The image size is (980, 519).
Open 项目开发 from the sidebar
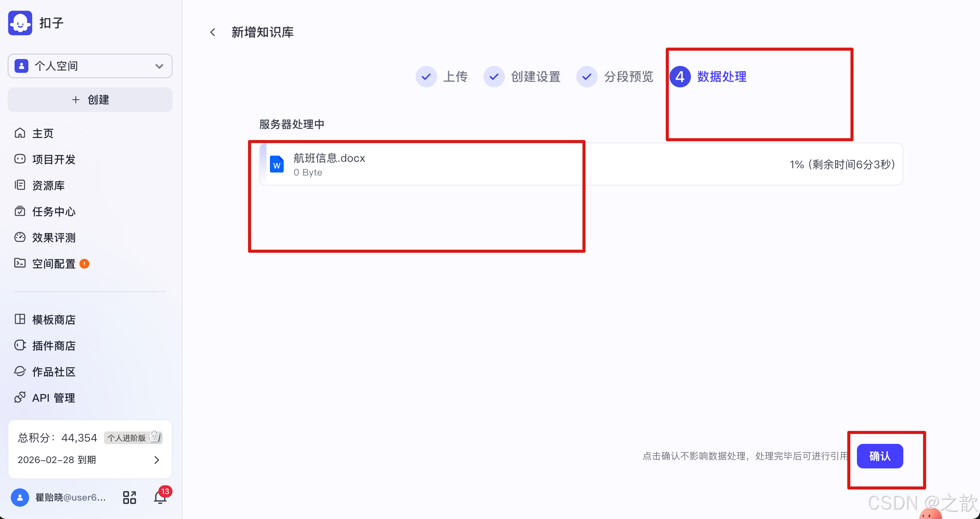coord(53,159)
